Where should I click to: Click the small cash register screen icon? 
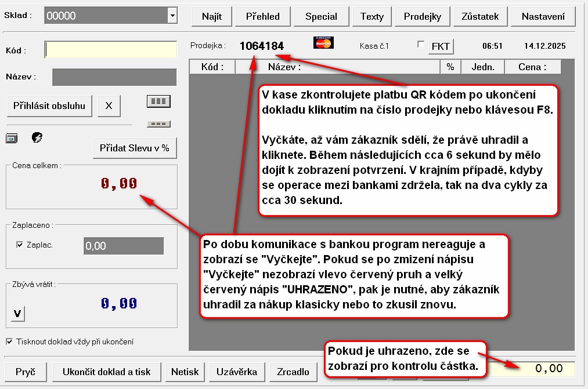12,138
